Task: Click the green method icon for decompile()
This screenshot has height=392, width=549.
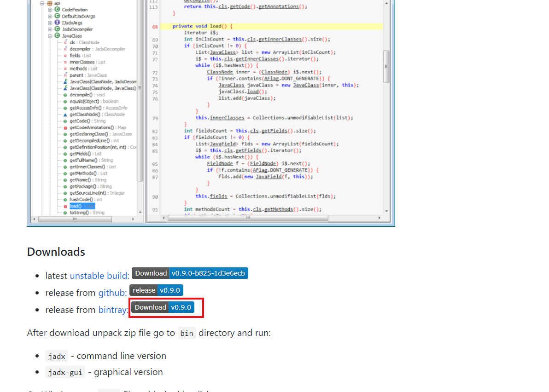Action: [x=66, y=95]
